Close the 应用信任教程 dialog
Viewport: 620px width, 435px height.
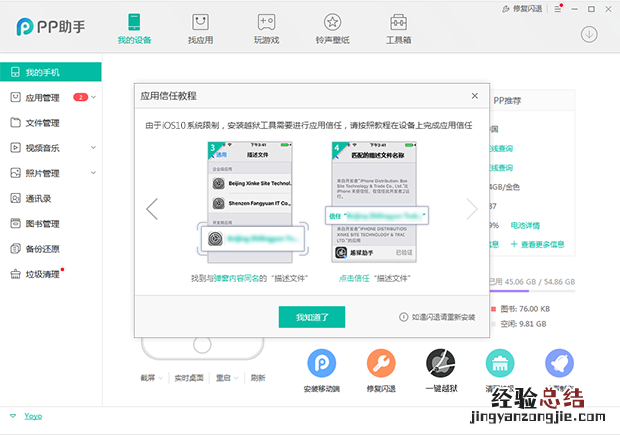tap(475, 96)
